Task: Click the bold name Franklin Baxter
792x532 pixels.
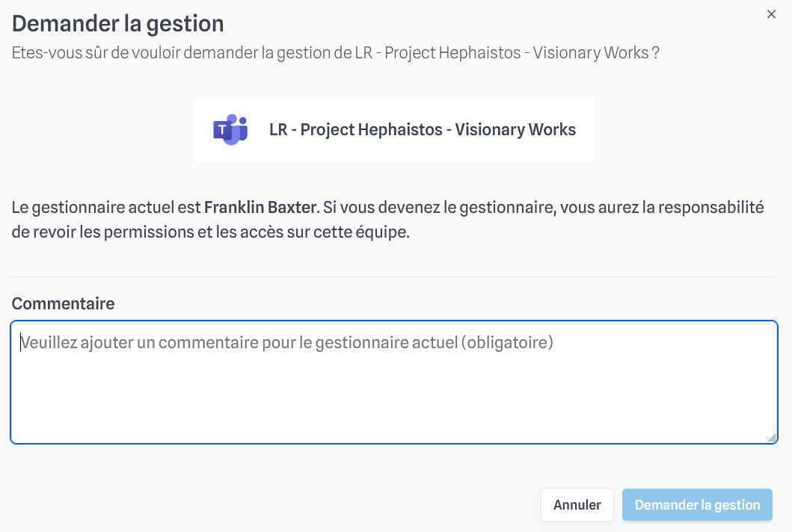Action: (260, 208)
